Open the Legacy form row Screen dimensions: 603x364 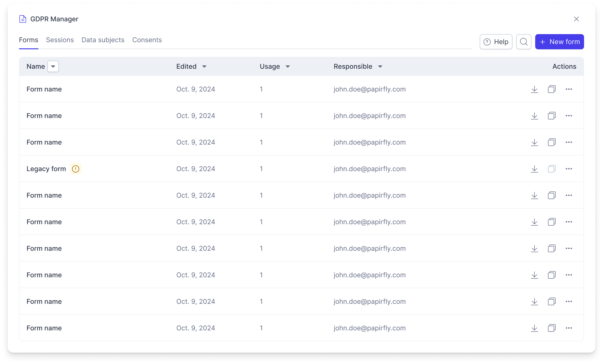(301, 169)
